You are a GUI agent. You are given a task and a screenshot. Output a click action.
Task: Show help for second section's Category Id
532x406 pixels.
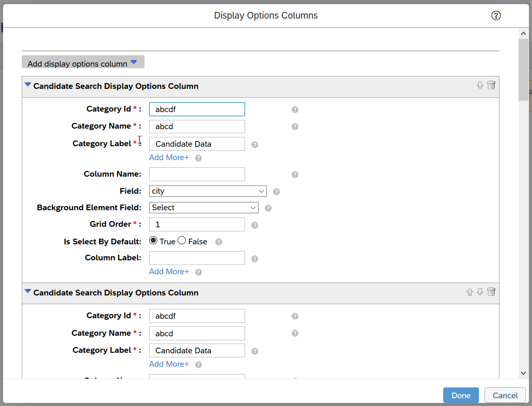pyautogui.click(x=295, y=316)
